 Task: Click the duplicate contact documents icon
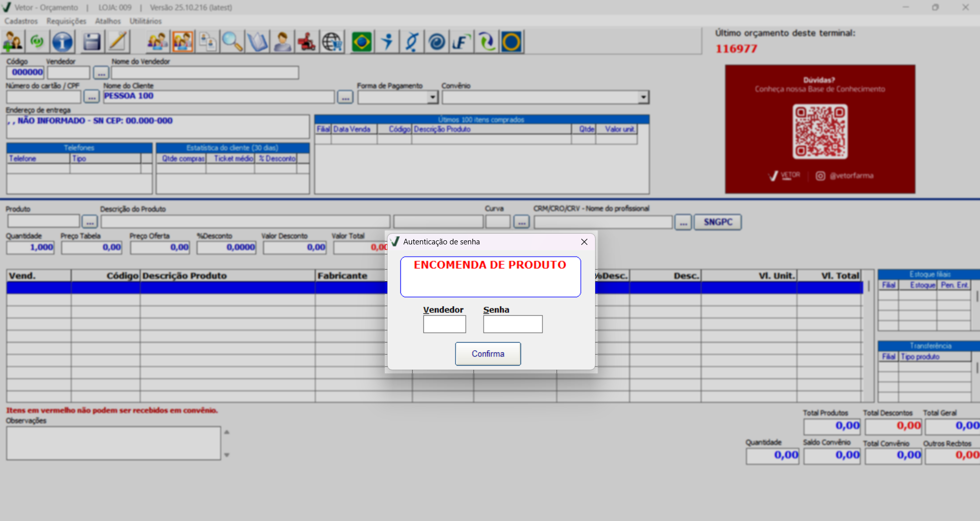(x=208, y=42)
